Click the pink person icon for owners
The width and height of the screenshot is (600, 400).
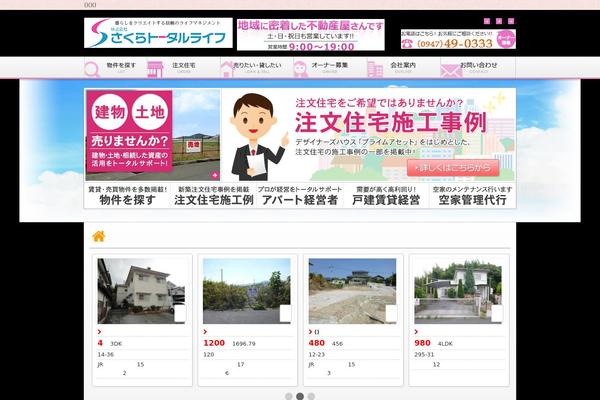[x=301, y=70]
